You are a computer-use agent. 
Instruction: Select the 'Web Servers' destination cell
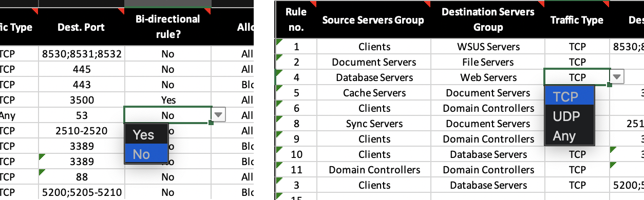[x=487, y=77]
